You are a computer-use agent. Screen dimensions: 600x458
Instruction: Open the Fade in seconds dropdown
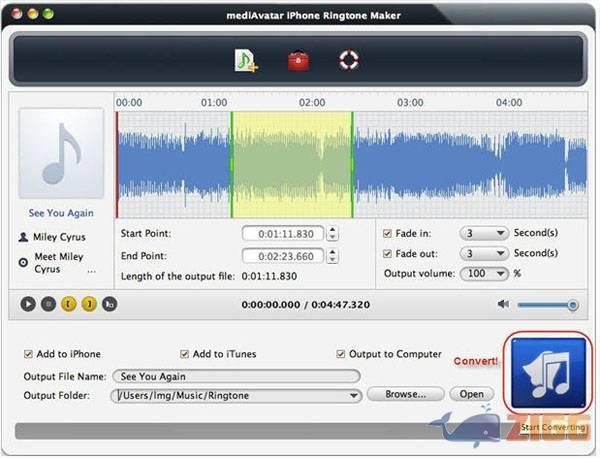[x=484, y=233]
